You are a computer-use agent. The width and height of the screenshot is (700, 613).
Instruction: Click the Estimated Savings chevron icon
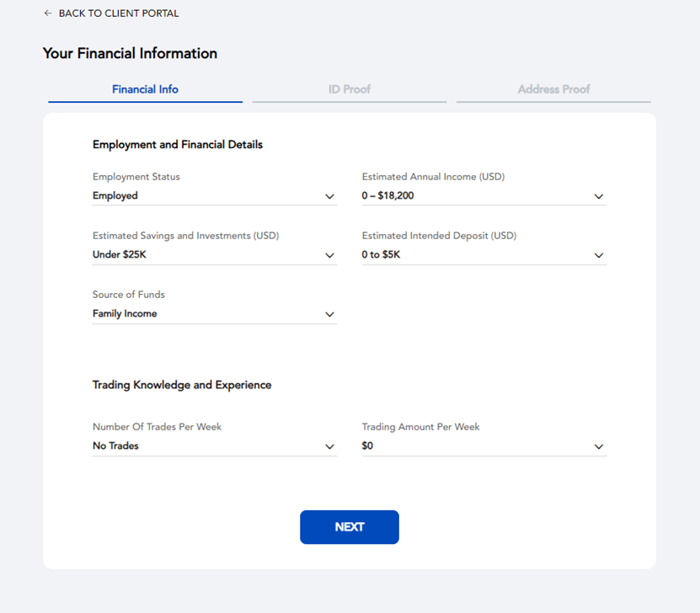click(330, 255)
